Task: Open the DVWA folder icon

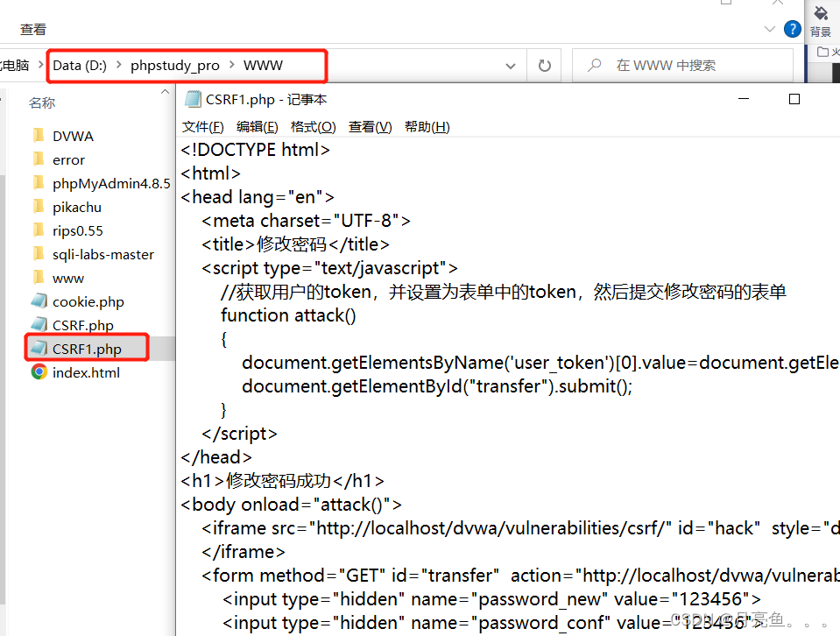Action: pyautogui.click(x=39, y=136)
